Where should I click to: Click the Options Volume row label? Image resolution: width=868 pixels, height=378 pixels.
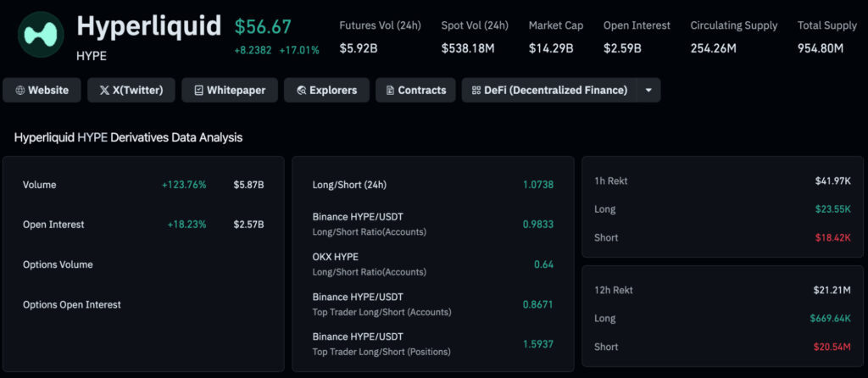click(x=58, y=264)
